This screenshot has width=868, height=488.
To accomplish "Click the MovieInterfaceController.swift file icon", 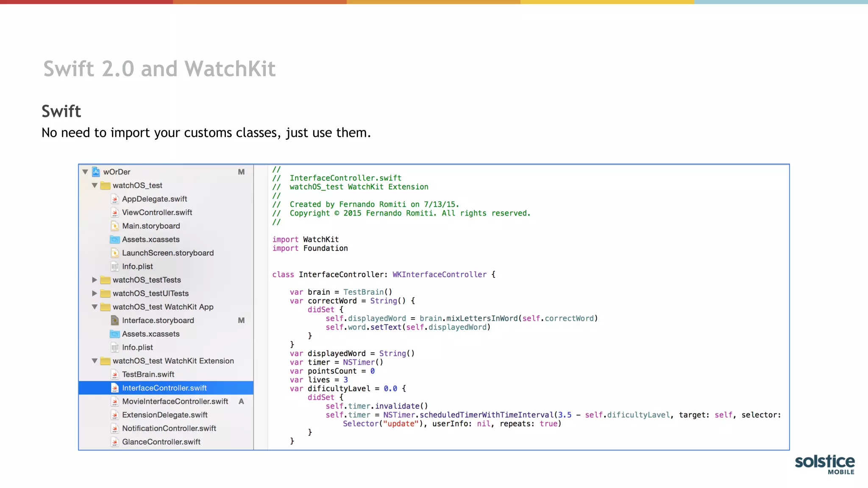I will pyautogui.click(x=115, y=402).
